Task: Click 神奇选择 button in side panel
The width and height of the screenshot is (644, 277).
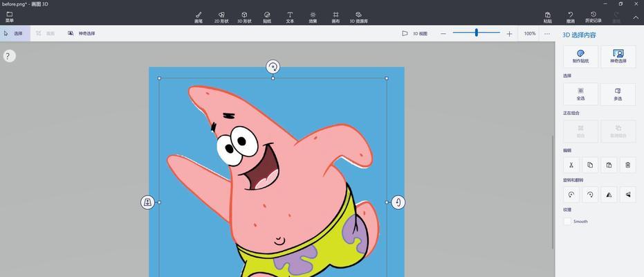Action: pos(618,57)
